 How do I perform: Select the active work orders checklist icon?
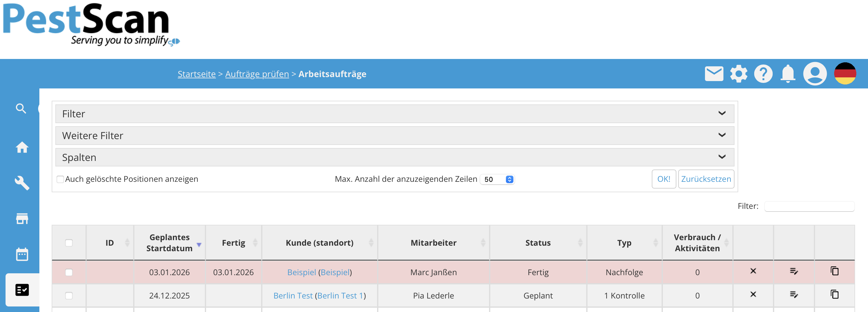pos(22,290)
